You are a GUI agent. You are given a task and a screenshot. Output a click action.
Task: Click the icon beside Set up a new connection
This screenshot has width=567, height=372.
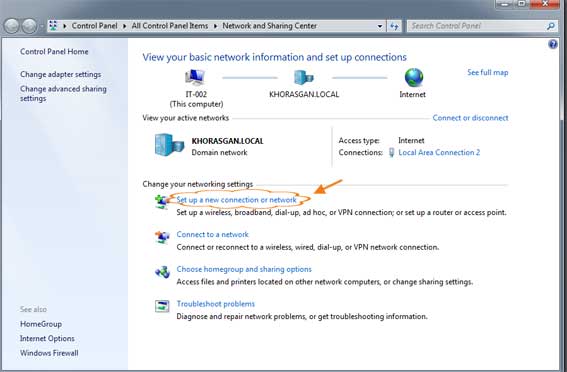(161, 201)
